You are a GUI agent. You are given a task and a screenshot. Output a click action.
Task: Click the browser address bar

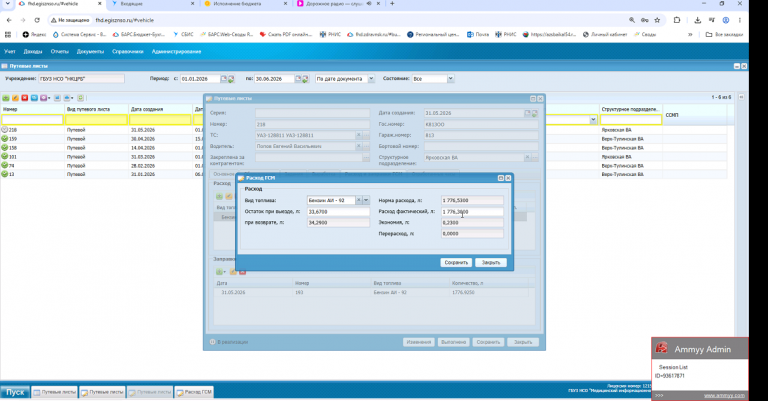point(338,20)
